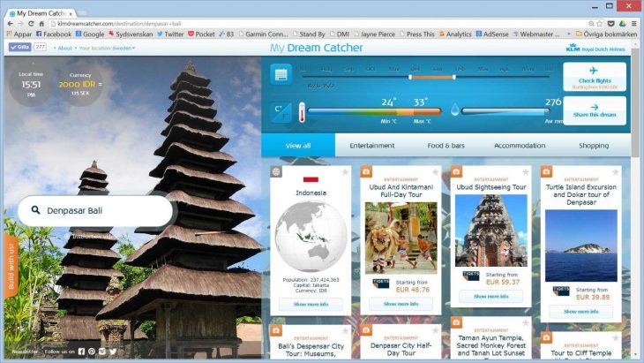The height and width of the screenshot is (363, 644).
Task: Adjust the right handle of month slider
Action: pyautogui.click(x=453, y=77)
